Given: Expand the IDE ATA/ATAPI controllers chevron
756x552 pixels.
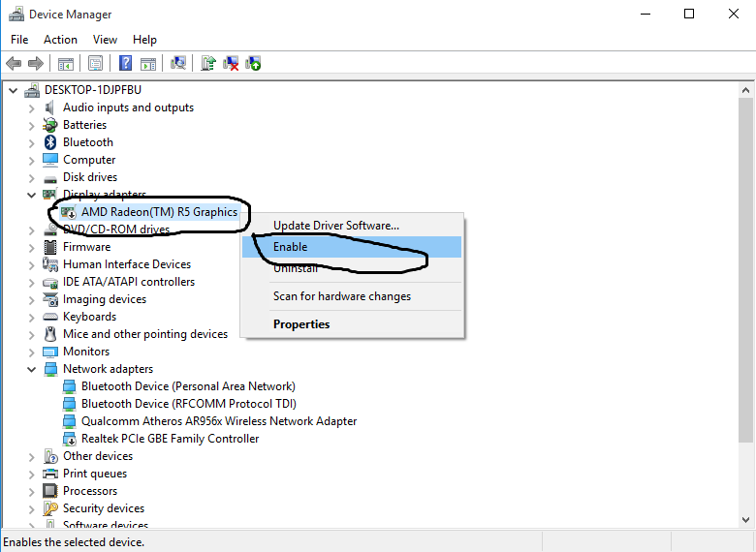Looking at the screenshot, I should pyautogui.click(x=32, y=283).
